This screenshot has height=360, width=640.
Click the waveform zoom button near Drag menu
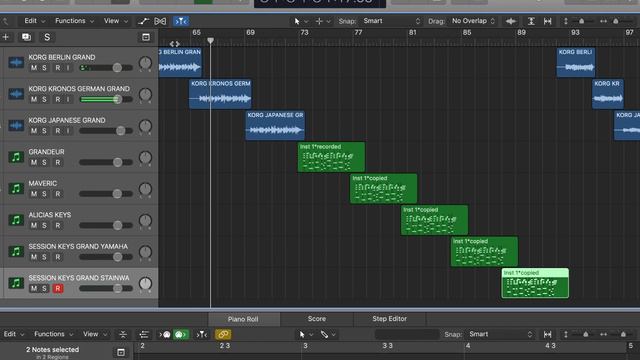[x=511, y=21]
